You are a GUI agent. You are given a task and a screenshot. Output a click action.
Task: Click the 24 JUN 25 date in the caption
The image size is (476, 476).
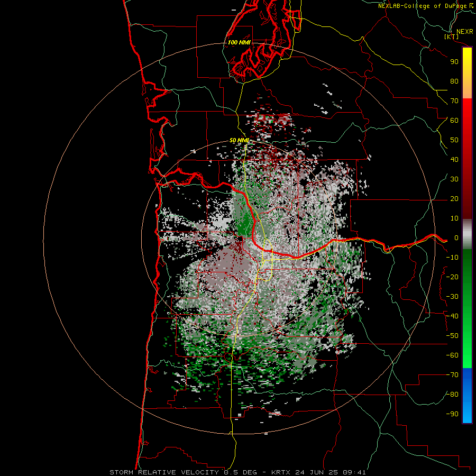click(x=317, y=472)
